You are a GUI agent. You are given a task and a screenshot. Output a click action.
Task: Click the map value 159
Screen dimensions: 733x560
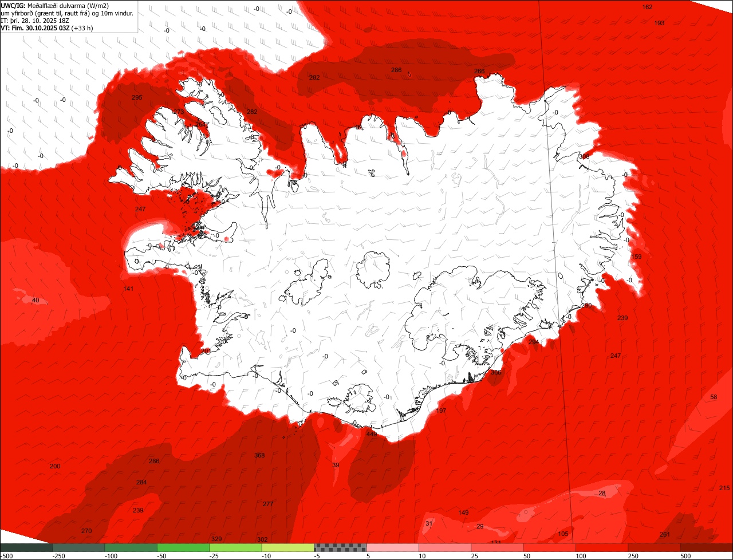tap(636, 257)
